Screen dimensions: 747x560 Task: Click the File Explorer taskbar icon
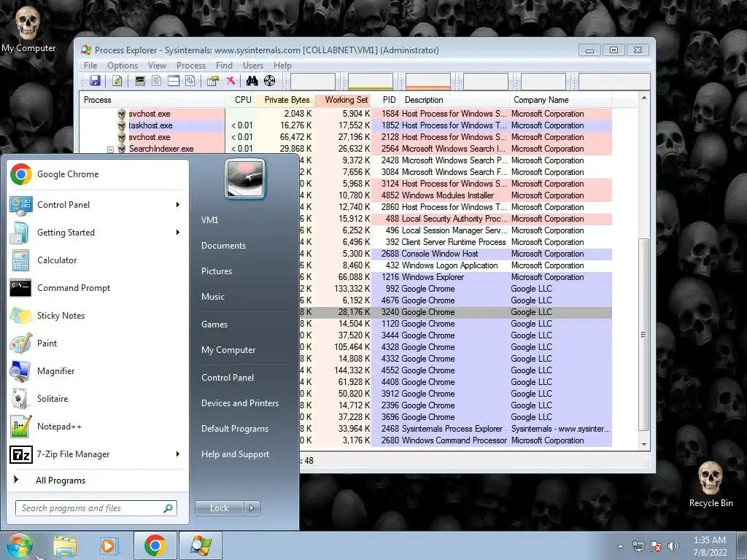65,546
